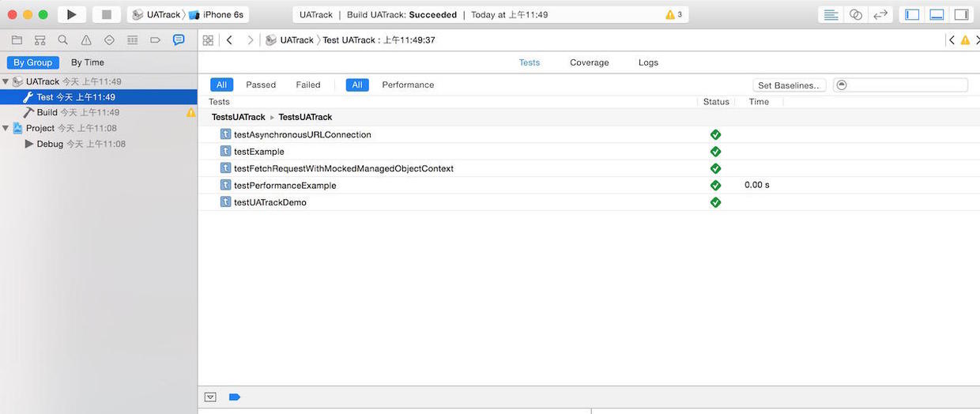Select the Debug 今天 上午11:08 entry
Viewport: 980px width, 414px height.
(99, 144)
